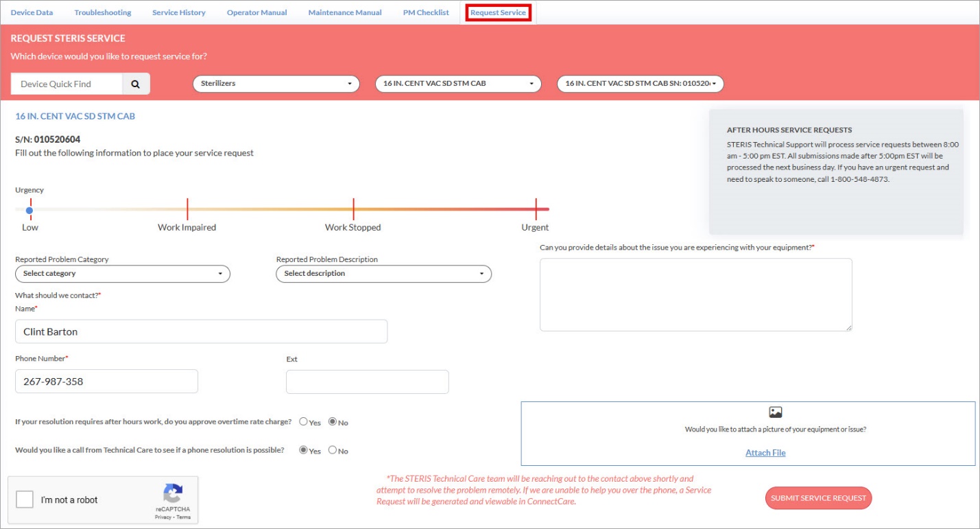This screenshot has height=529, width=980.
Task: Click the Ext input field
Action: [367, 382]
